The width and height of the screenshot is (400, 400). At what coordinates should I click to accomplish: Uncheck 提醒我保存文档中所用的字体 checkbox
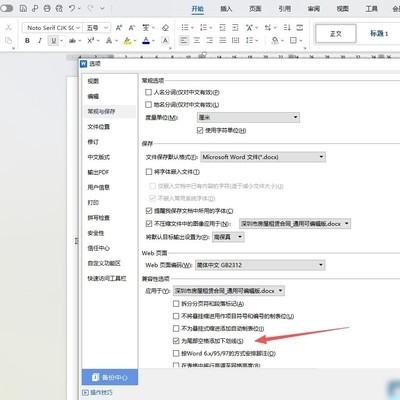[149, 211]
